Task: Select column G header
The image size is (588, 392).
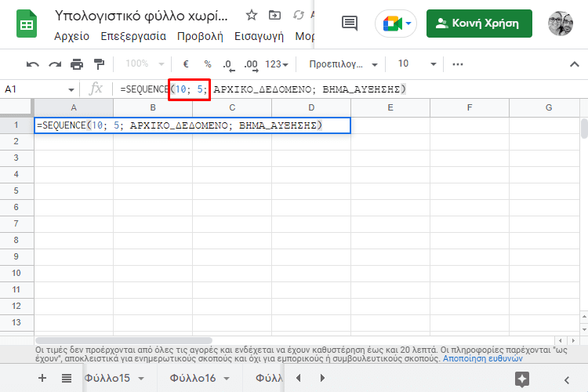Action: (x=545, y=107)
